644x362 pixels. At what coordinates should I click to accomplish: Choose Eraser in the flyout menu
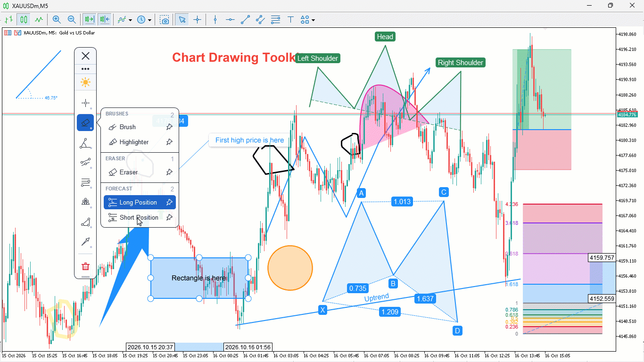[140, 172]
